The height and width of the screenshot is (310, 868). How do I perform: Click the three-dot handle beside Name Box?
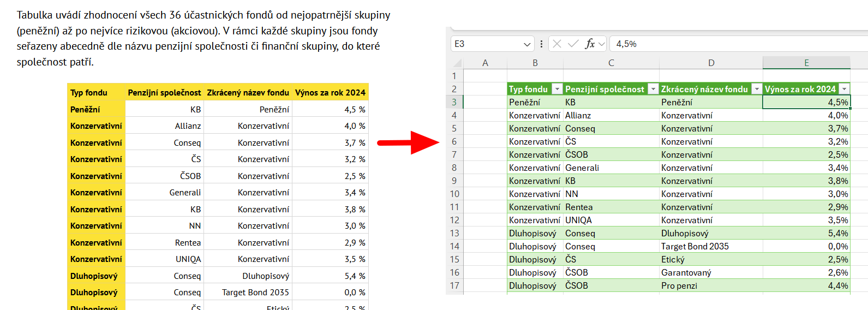click(541, 44)
